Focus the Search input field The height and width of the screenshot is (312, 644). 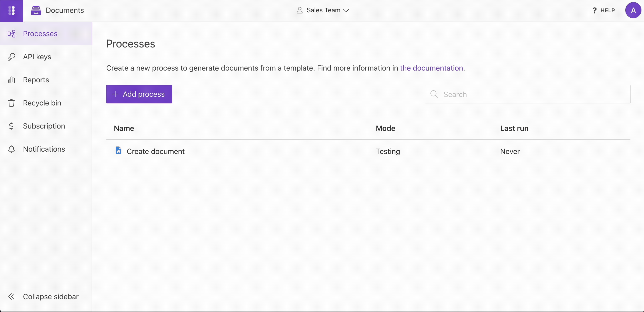click(x=528, y=94)
